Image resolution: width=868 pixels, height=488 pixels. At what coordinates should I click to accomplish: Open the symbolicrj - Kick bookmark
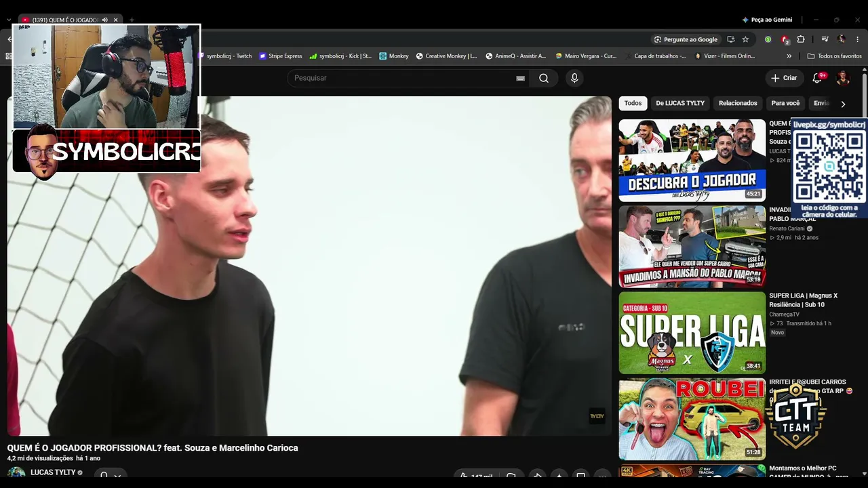[x=340, y=56]
